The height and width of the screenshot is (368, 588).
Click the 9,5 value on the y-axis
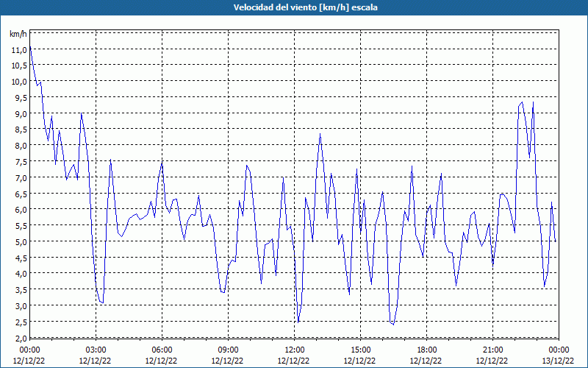point(21,98)
